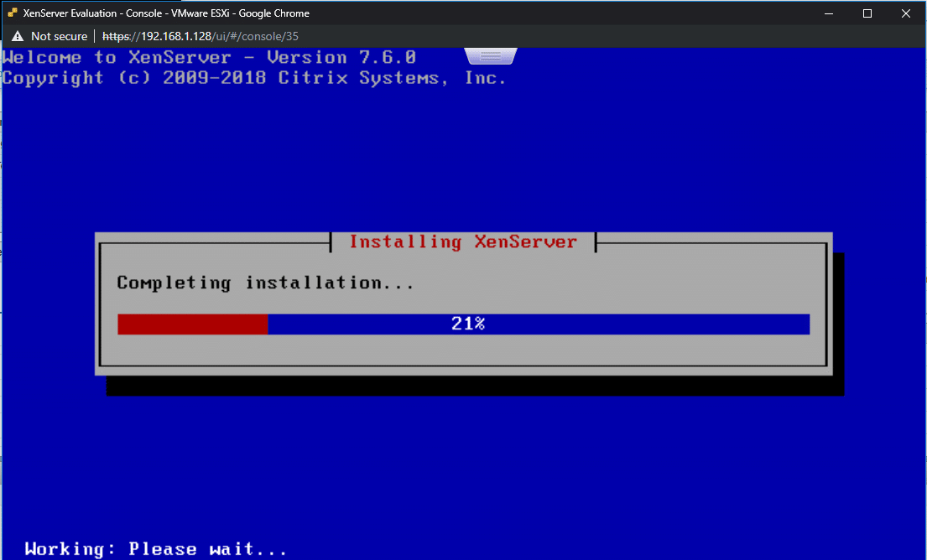Image resolution: width=927 pixels, height=560 pixels.
Task: Click 'Welcome to XenServer - Version 7.6.0' text
Action: pos(209,57)
